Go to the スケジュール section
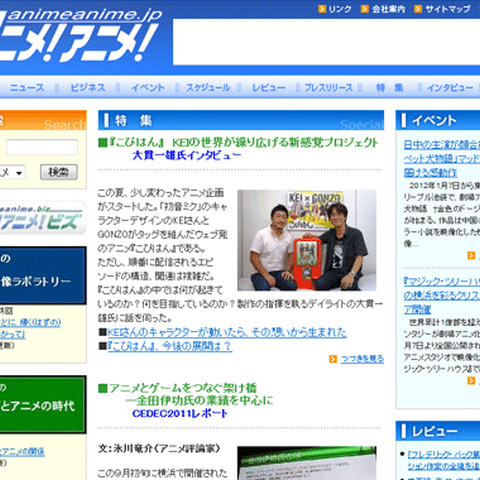The height and width of the screenshot is (480, 480). tap(208, 88)
